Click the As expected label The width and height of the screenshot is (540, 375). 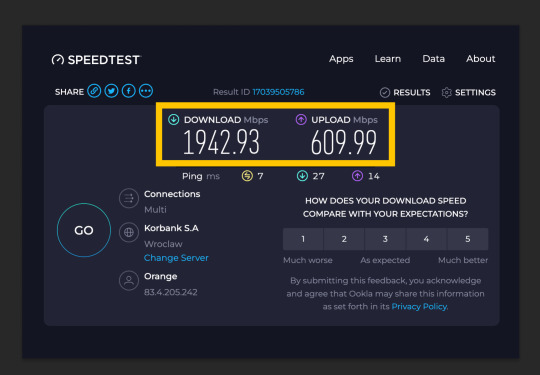tap(385, 260)
